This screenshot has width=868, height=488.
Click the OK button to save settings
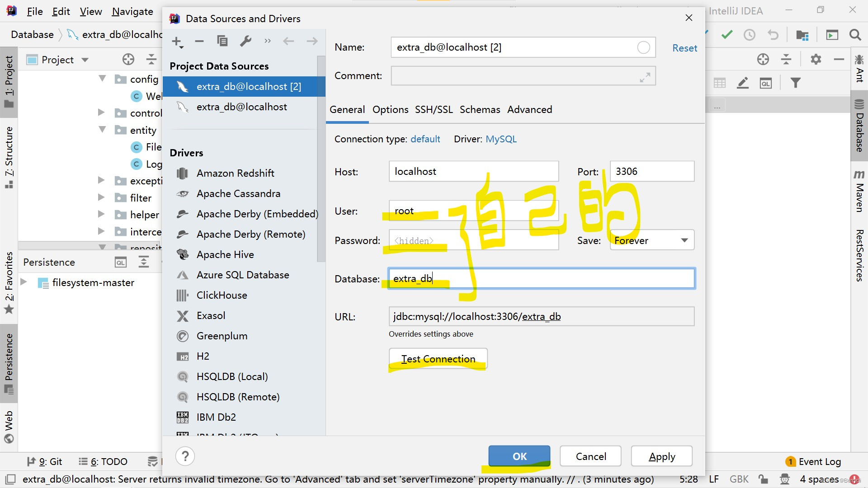pyautogui.click(x=519, y=456)
